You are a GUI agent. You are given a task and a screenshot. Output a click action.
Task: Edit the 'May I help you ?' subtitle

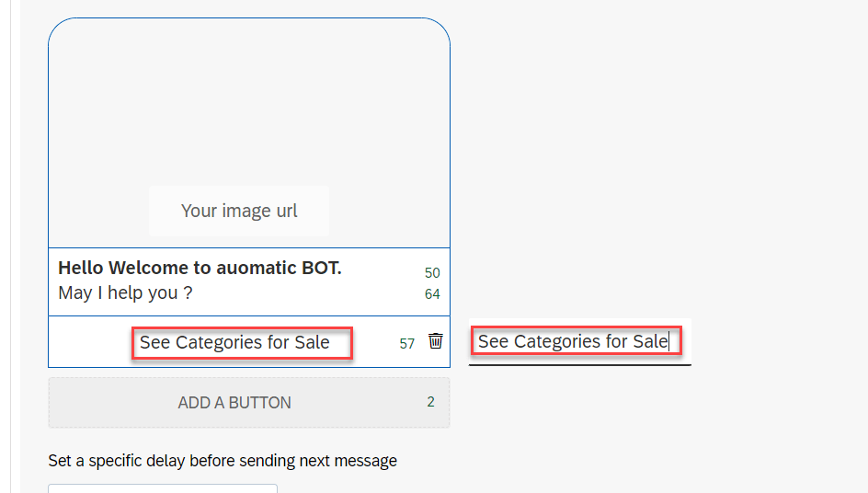pyautogui.click(x=125, y=293)
